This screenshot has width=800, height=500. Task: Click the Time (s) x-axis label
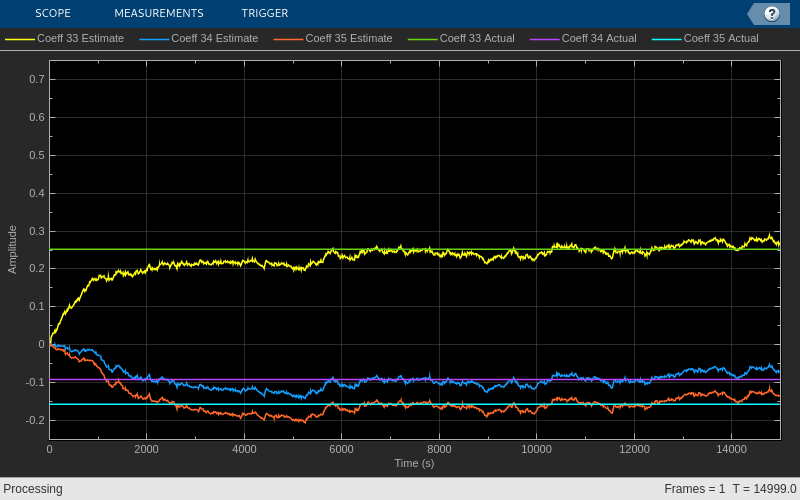coord(414,463)
